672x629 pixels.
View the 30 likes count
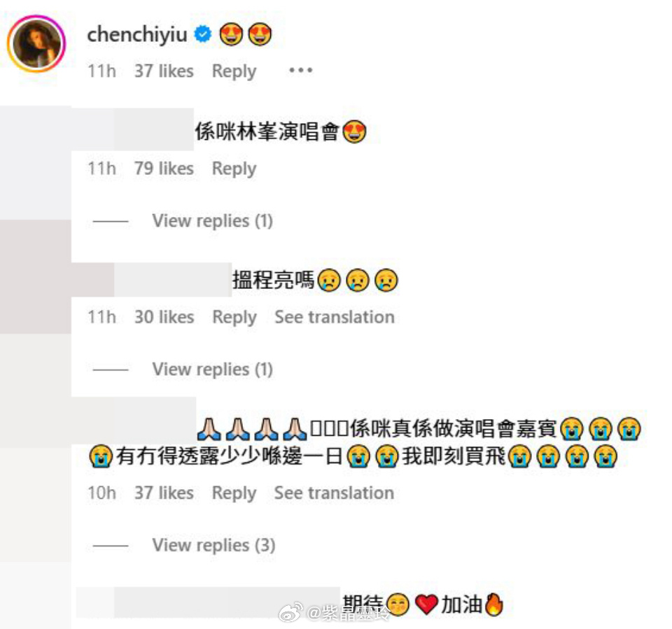point(164,317)
